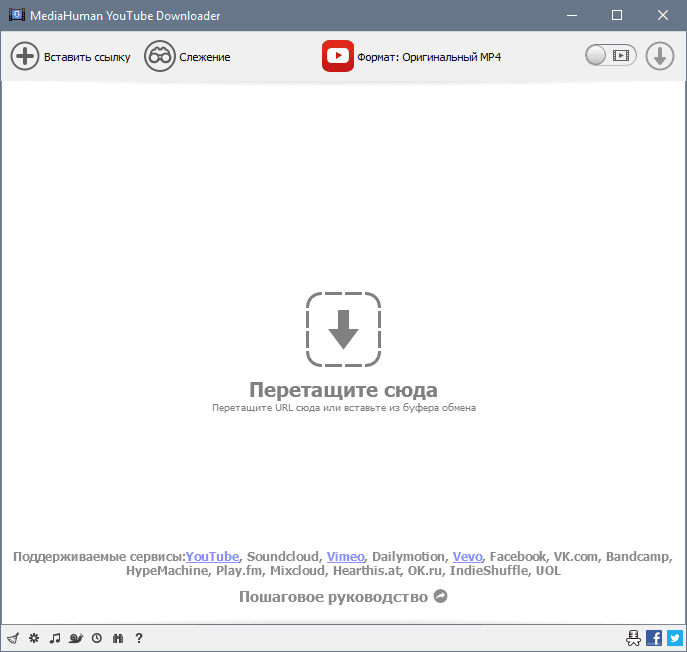Open the Vimeo supported service link
Image resolution: width=687 pixels, height=652 pixels.
pyautogui.click(x=345, y=556)
